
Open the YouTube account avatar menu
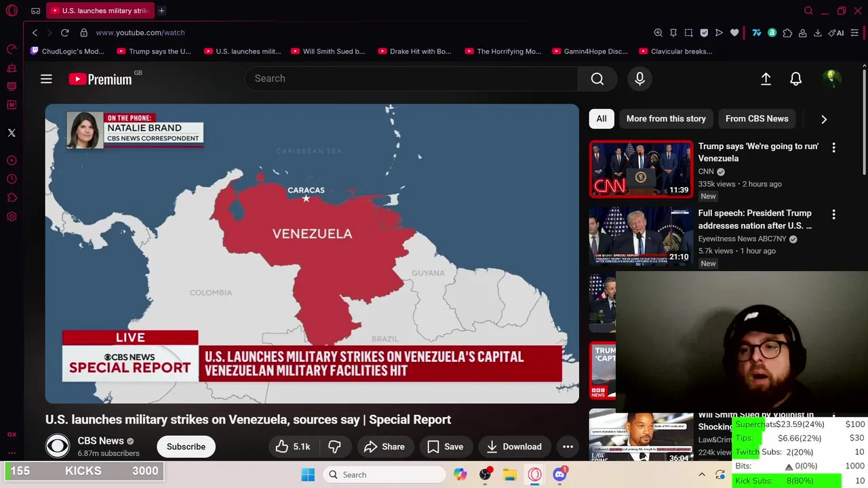pyautogui.click(x=831, y=79)
